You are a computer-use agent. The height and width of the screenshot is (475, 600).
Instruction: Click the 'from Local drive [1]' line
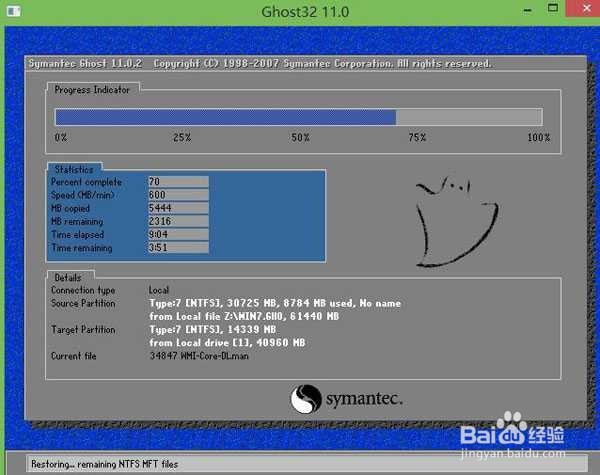click(x=227, y=342)
